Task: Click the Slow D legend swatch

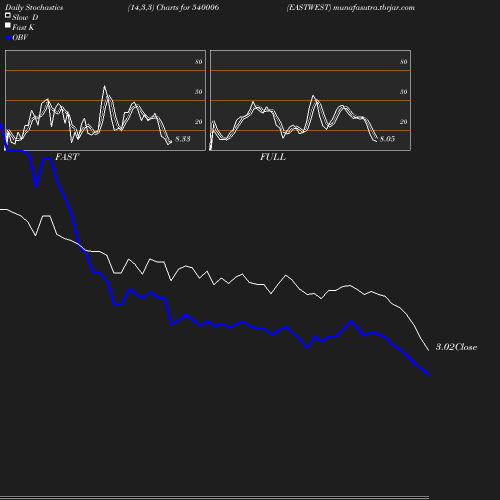Action: tap(8, 15)
